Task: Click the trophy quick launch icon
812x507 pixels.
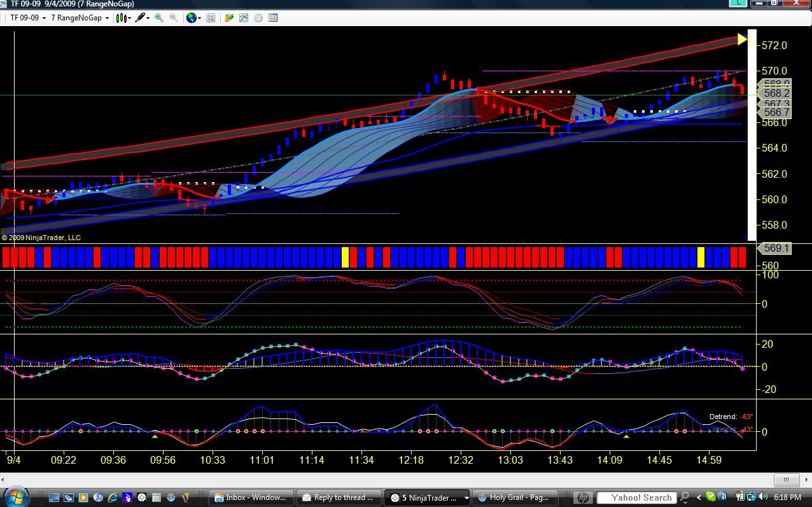Action: (x=185, y=497)
